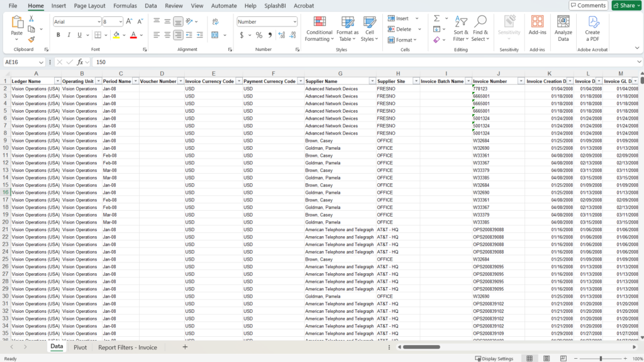Expand the formula bar
Viewport: 644px width, 362px height.
click(x=639, y=62)
